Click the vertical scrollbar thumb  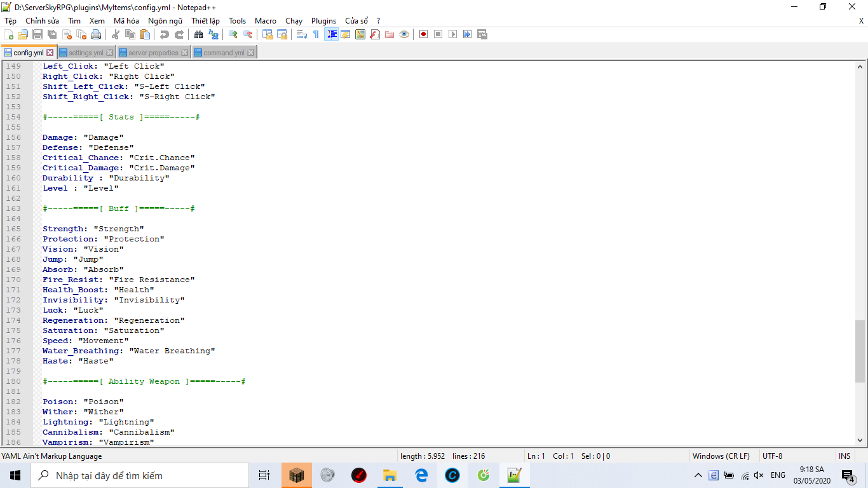860,351
